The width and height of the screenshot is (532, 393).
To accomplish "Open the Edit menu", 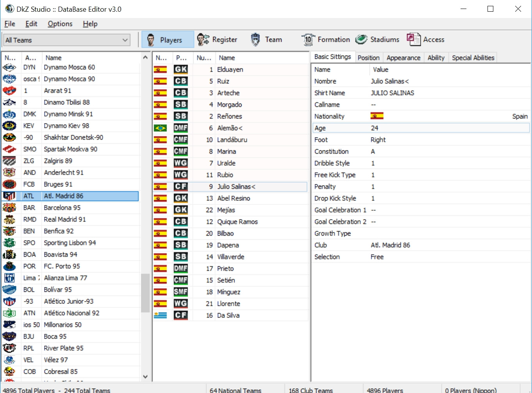I will coord(31,24).
